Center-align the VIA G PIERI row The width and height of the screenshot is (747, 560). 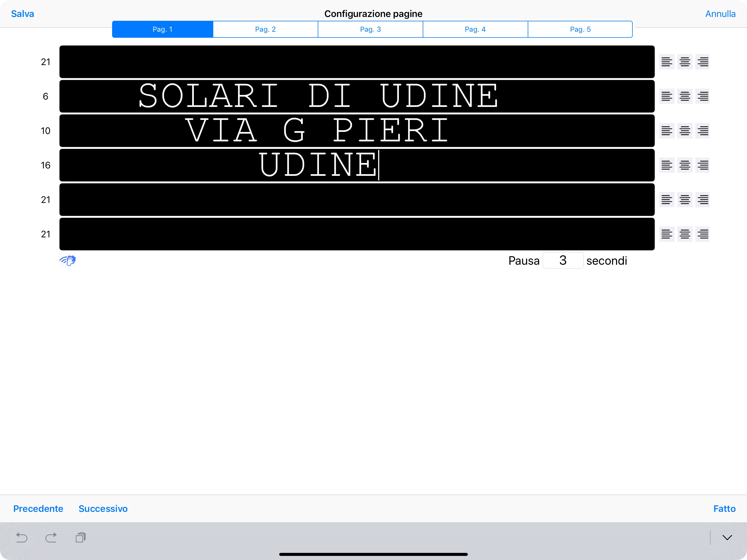(685, 131)
